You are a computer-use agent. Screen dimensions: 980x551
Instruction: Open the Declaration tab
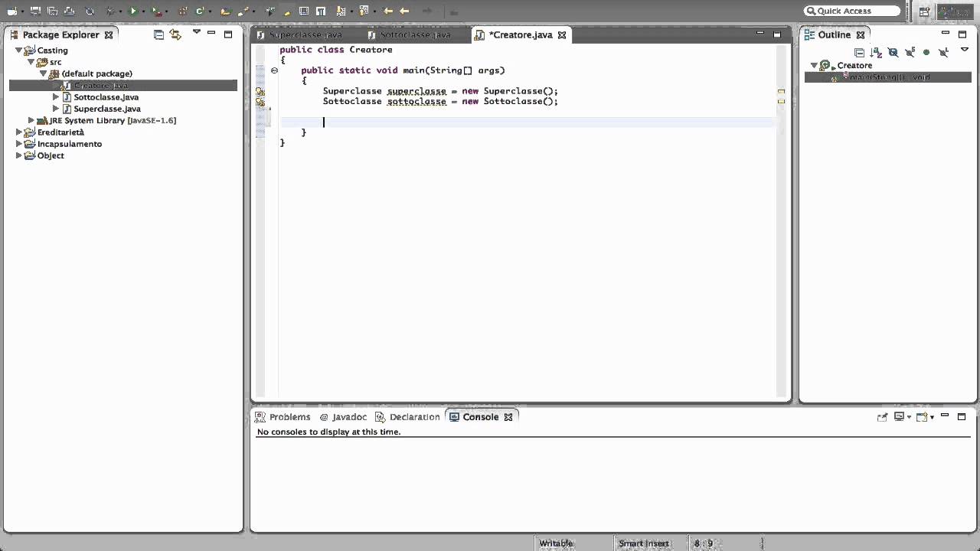click(x=407, y=417)
